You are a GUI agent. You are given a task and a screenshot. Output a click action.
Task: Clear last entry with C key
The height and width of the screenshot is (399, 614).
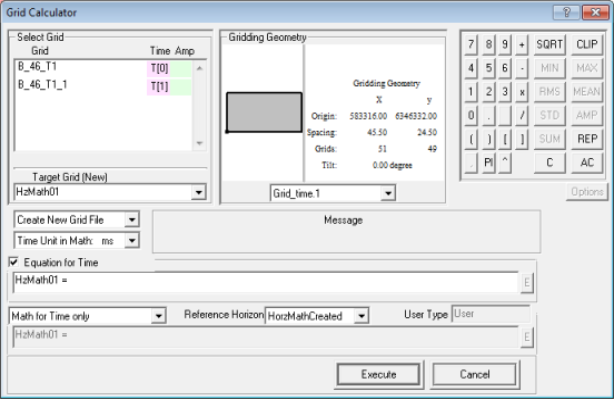(549, 162)
